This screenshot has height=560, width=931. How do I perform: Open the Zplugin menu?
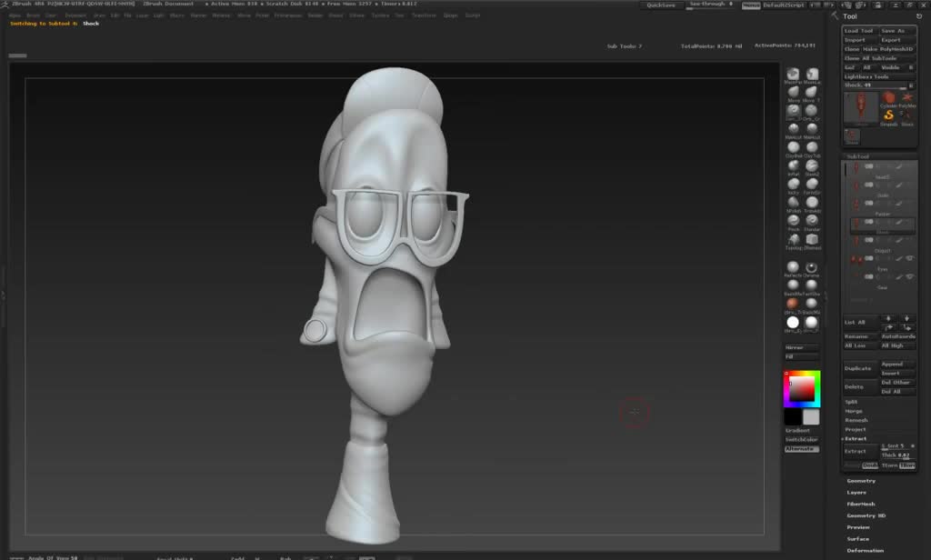pyautogui.click(x=451, y=15)
